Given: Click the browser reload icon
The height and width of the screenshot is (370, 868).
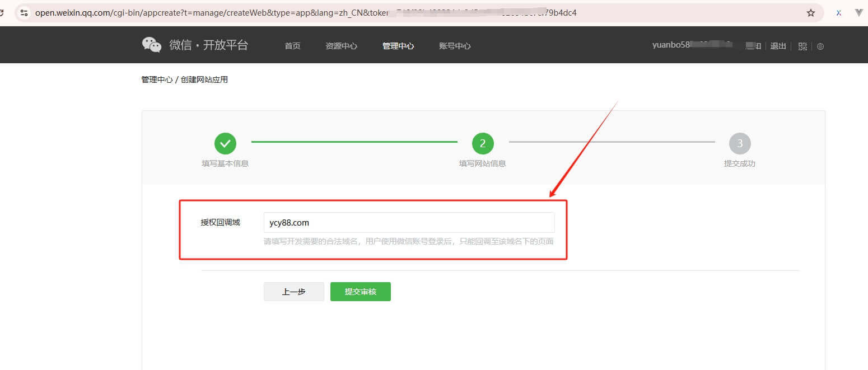Looking at the screenshot, I should (x=2, y=13).
